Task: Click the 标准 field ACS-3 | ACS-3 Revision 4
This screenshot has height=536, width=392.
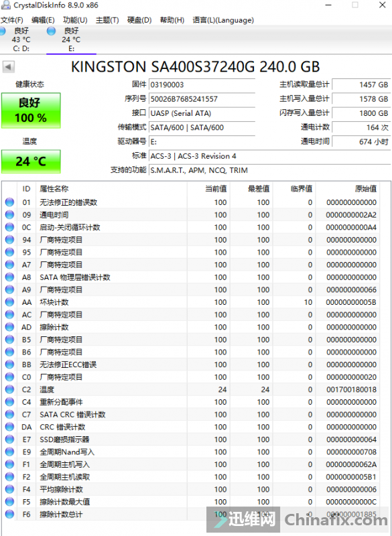Action: pyautogui.click(x=269, y=156)
